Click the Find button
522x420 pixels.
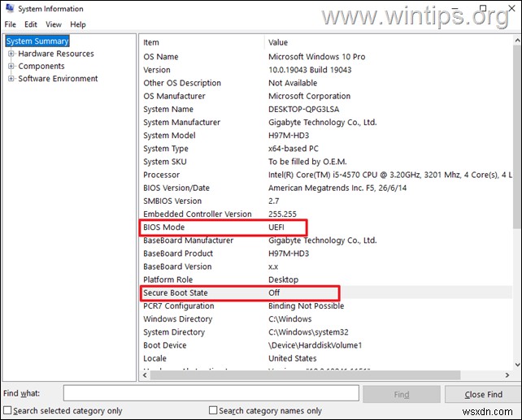pos(402,394)
